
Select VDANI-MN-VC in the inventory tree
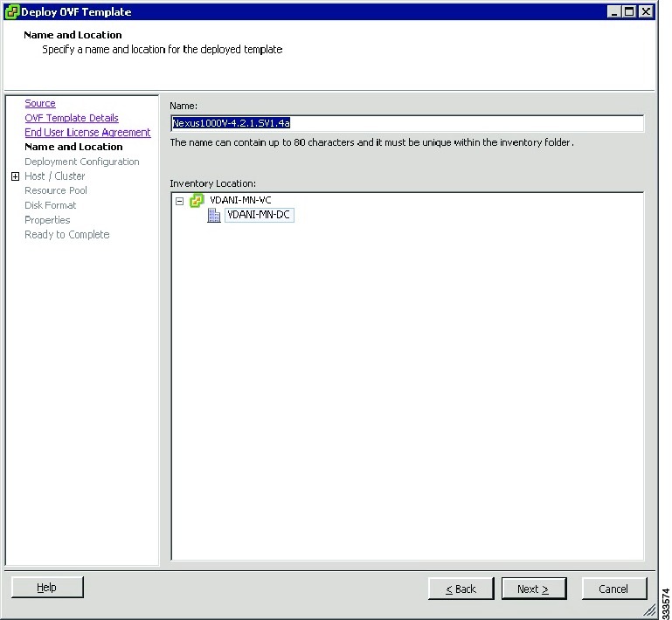(x=240, y=200)
